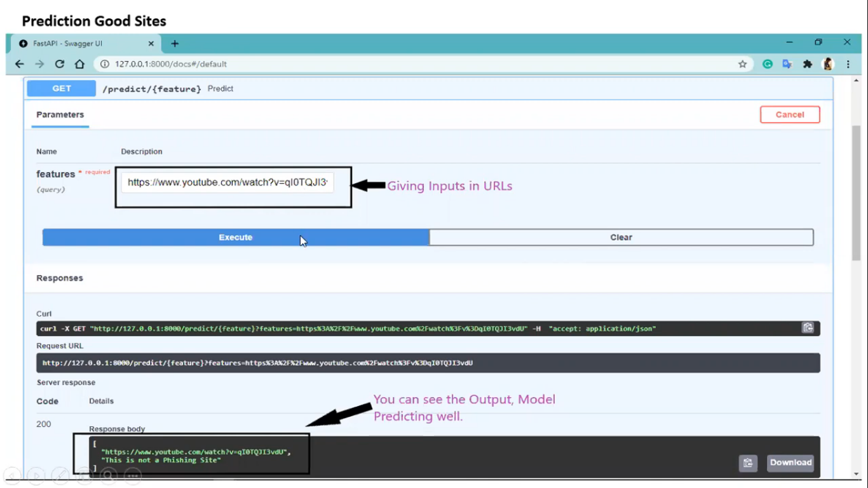The image size is (868, 488).
Task: Download the server response
Action: (790, 463)
